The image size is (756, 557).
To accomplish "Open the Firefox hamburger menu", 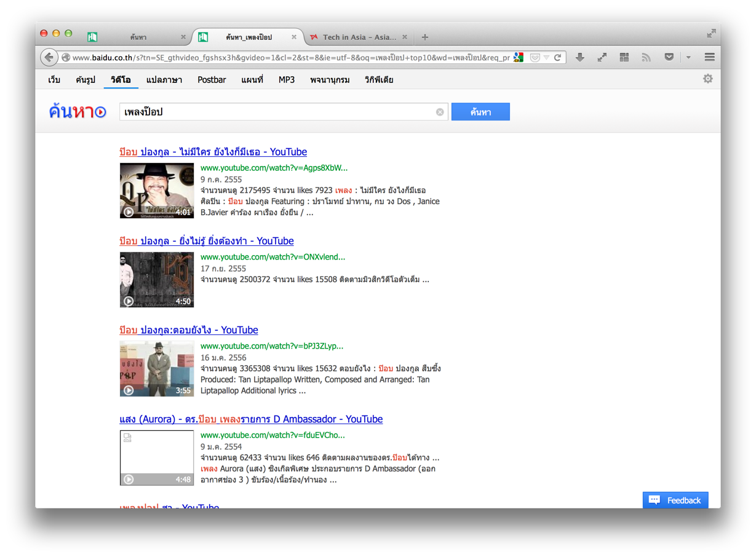I will coord(709,57).
